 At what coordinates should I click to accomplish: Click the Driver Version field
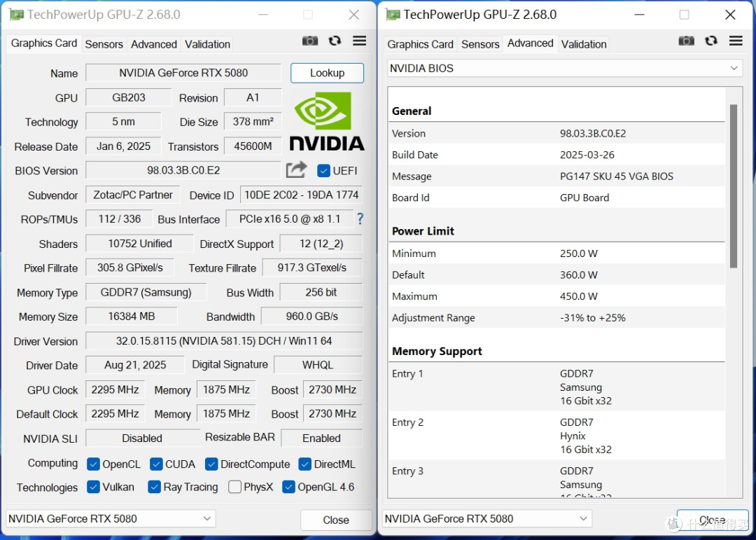[x=224, y=341]
